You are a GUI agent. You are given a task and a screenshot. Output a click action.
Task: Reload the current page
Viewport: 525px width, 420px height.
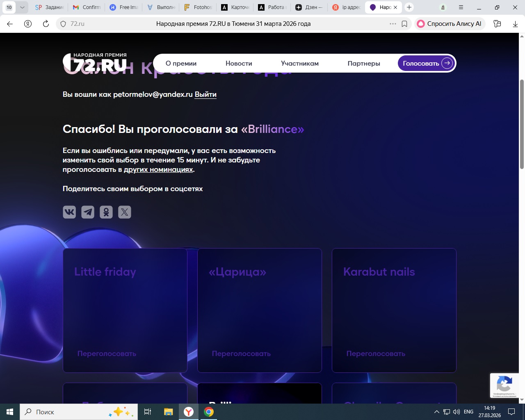46,24
